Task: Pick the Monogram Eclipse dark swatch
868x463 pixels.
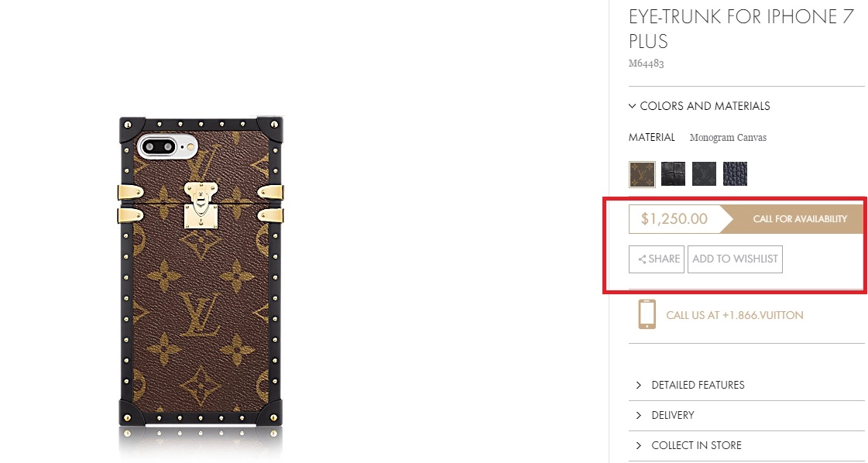Action: coord(704,174)
